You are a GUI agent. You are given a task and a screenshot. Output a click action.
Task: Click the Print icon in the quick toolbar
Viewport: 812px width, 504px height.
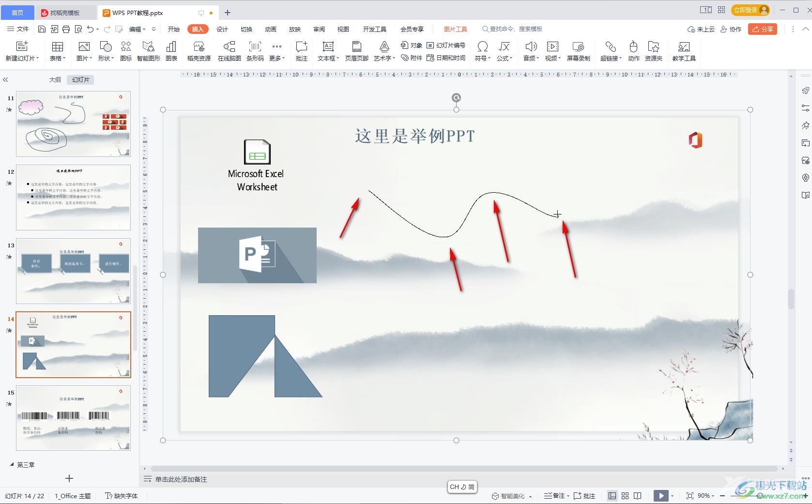(66, 29)
